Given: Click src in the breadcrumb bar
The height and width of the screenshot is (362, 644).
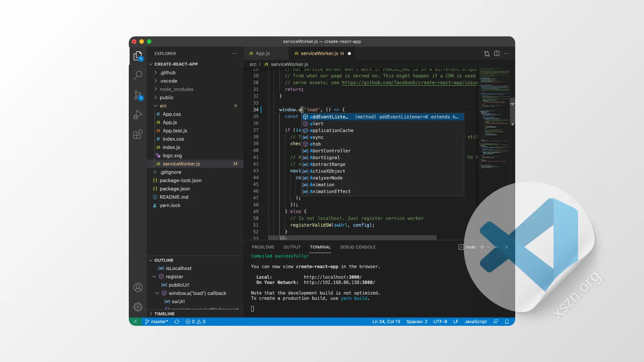Looking at the screenshot, I should click(x=253, y=64).
